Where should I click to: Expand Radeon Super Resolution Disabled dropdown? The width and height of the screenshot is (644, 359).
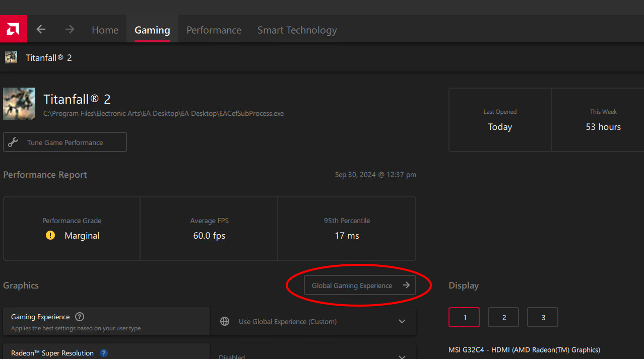click(313, 352)
